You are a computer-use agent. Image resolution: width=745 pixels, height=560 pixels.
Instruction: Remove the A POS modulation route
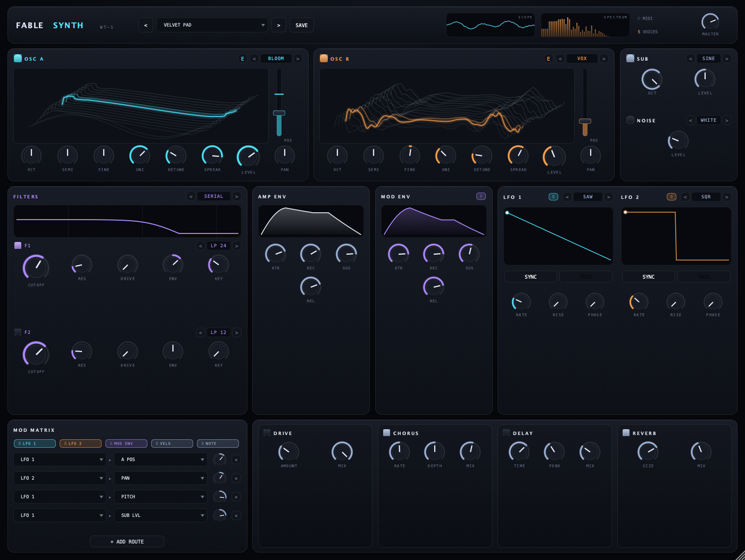[236, 459]
